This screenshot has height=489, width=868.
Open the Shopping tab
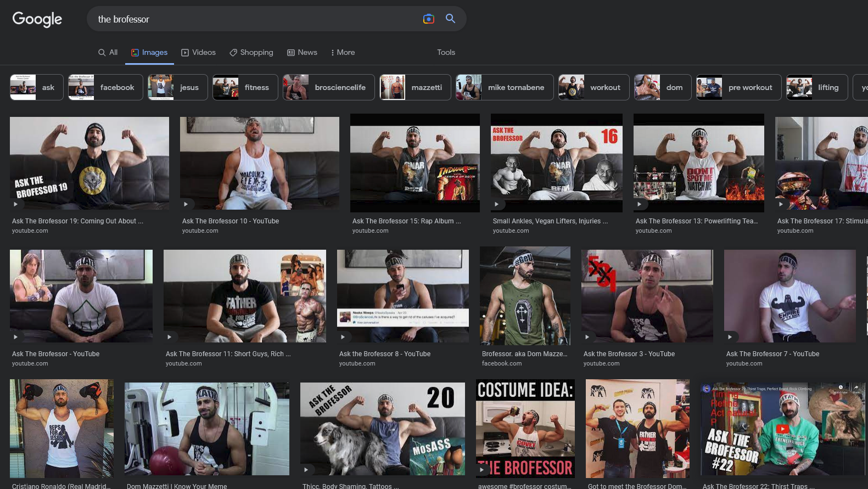pos(251,53)
